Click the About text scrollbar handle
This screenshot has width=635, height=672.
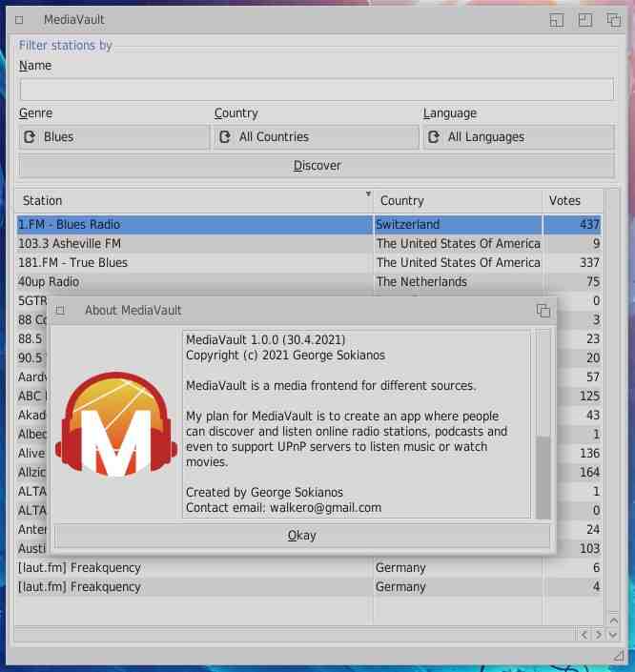543,477
